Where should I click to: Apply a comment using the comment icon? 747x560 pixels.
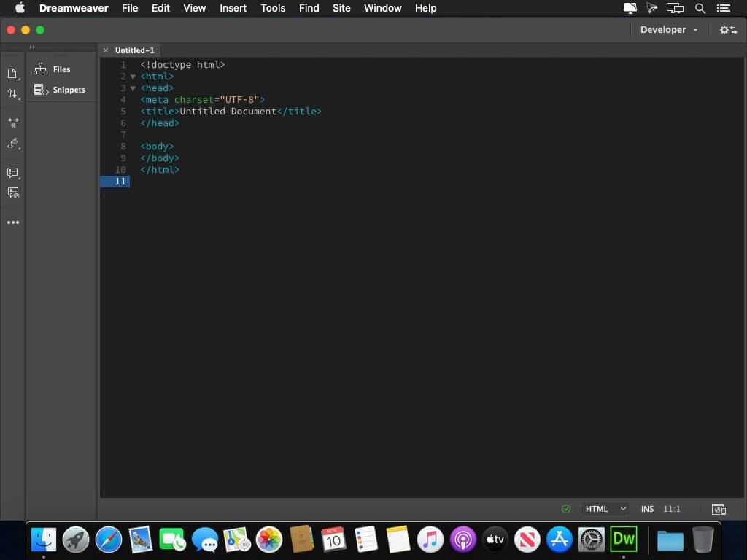(12, 173)
